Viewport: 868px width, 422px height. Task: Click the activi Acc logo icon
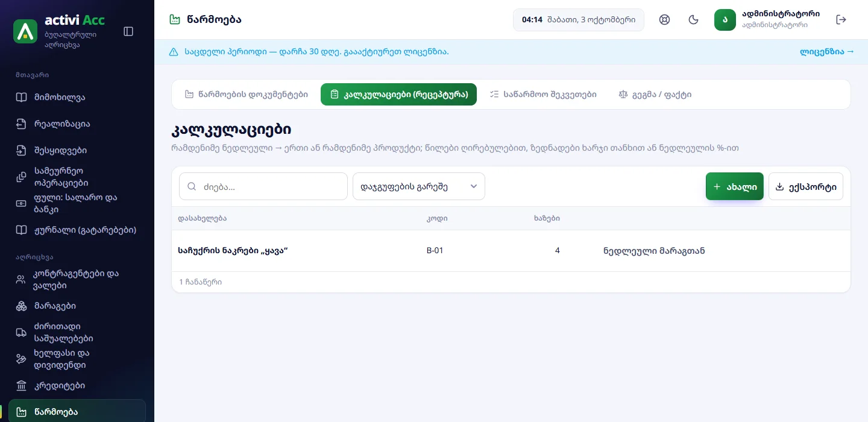tap(25, 31)
